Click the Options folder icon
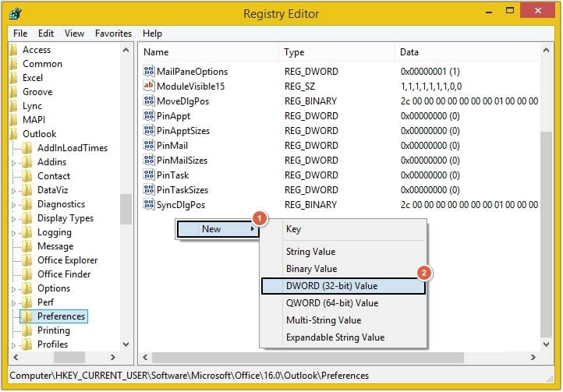563x392 pixels. (x=27, y=288)
